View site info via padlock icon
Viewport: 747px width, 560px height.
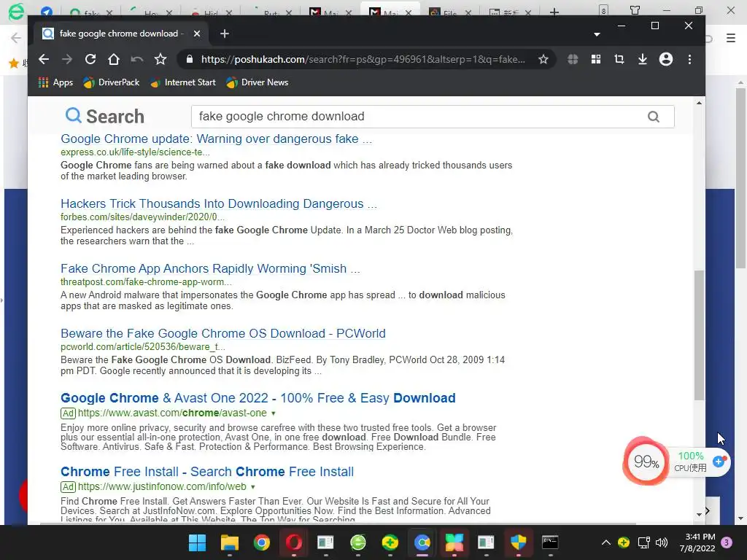pos(190,59)
